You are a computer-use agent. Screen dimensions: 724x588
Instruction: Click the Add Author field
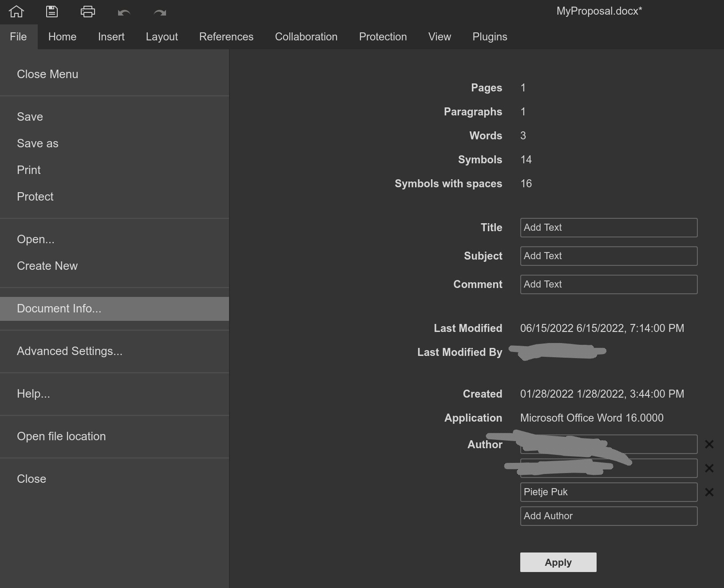click(x=608, y=516)
